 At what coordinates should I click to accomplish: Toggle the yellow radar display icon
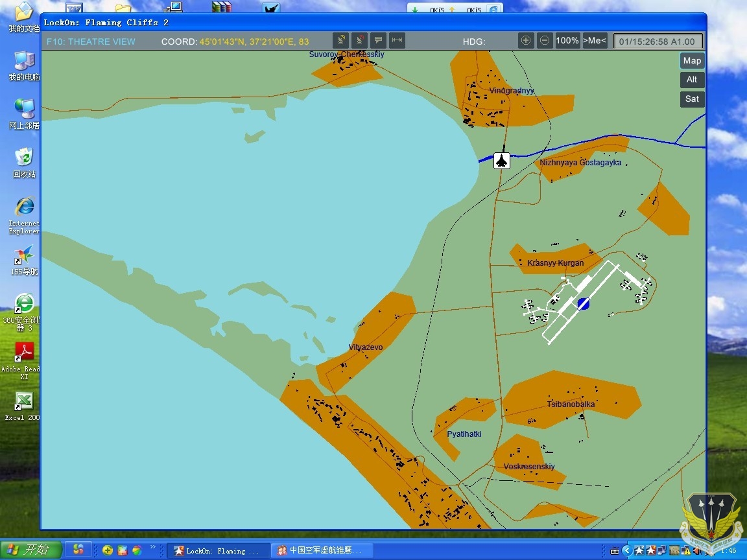340,40
